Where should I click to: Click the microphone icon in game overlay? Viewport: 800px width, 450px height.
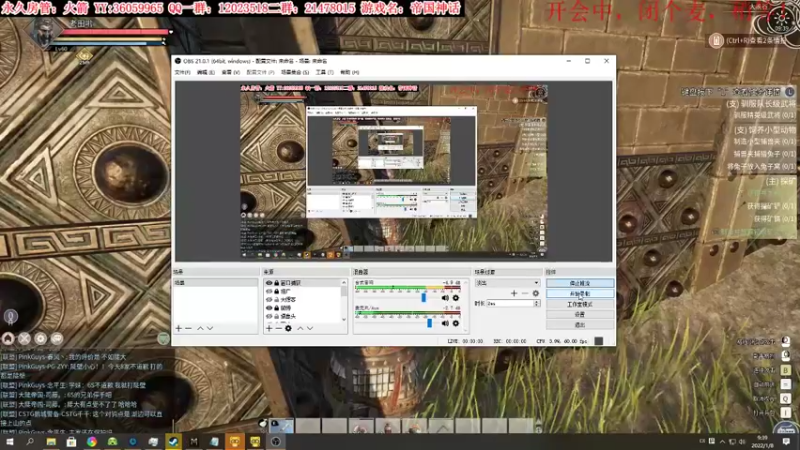[10, 317]
